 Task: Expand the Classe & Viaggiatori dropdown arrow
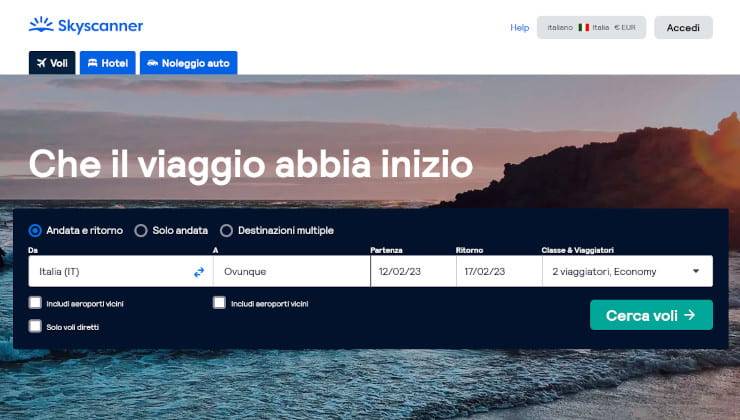(x=696, y=271)
